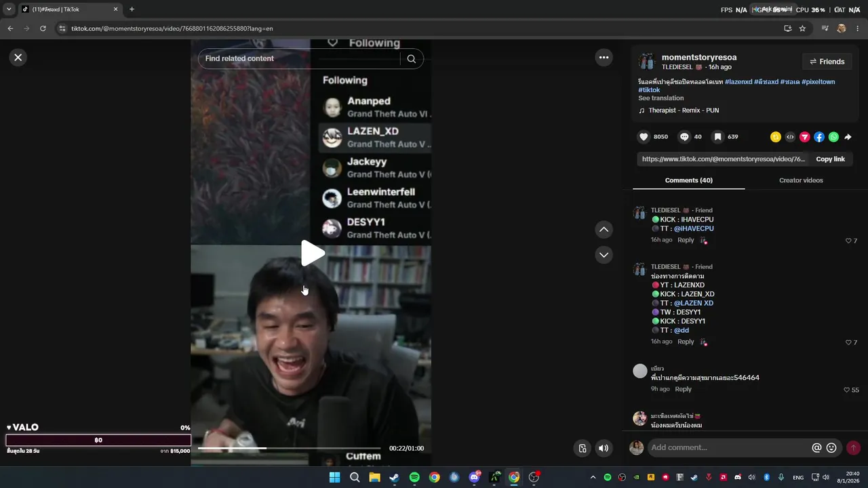Like the YT : LAZENXD channel-list comment
This screenshot has height=488, width=868.
coord(848,342)
